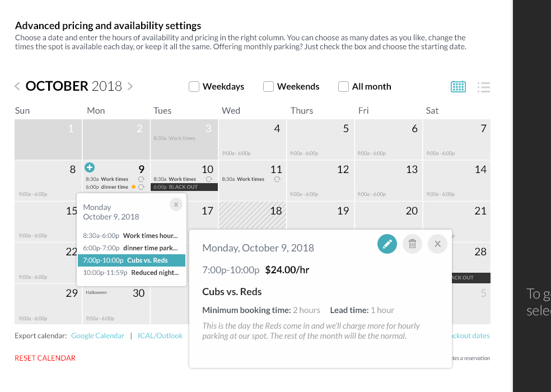Image resolution: width=551 pixels, height=392 pixels.
Task: Click the orange reservation dot on October 9
Action: point(133,186)
